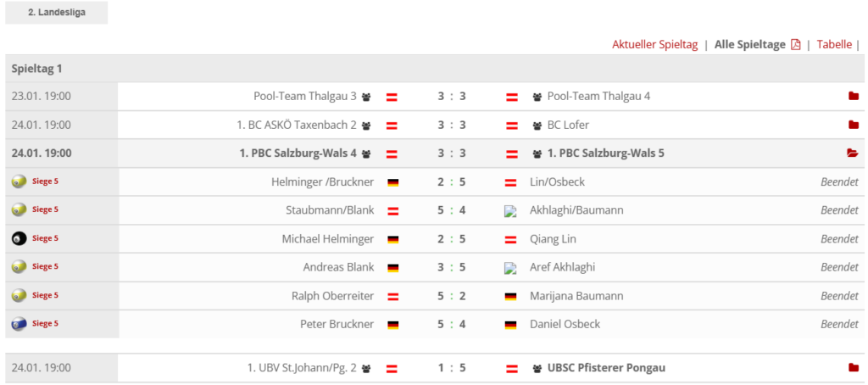Click the German flag beside Marijana Baumann

[510, 297]
